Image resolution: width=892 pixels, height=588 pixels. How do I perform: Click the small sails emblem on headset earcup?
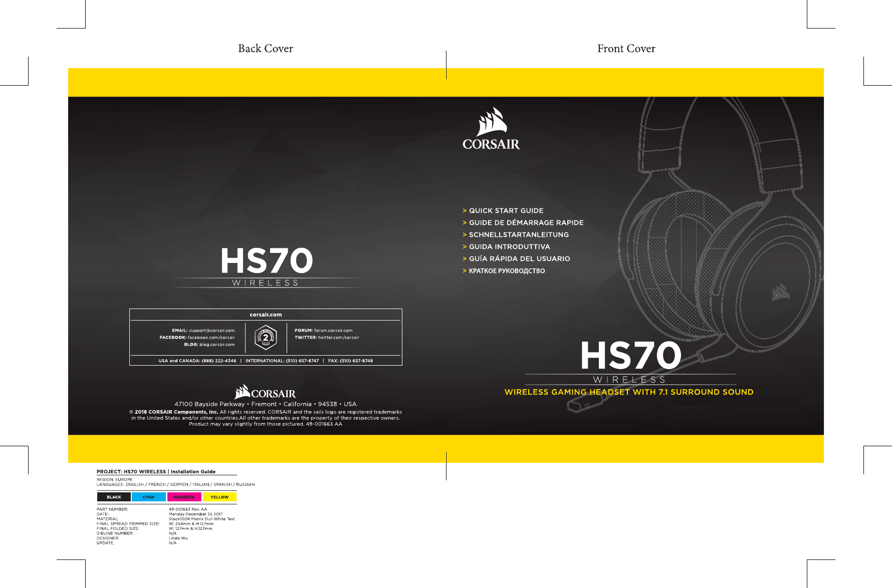[780, 292]
